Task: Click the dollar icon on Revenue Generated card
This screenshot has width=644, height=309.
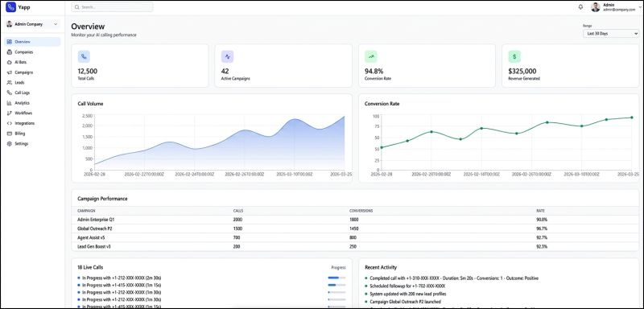Action: (x=514, y=56)
